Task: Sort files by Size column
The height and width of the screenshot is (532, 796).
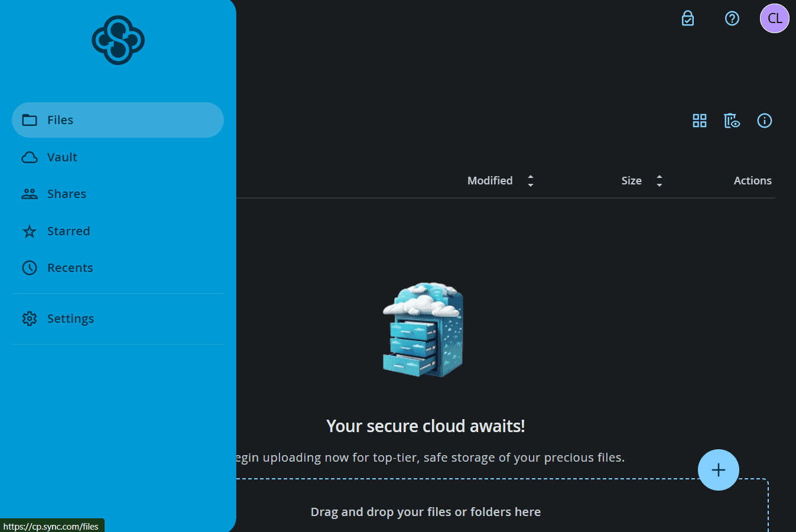Action: point(631,181)
